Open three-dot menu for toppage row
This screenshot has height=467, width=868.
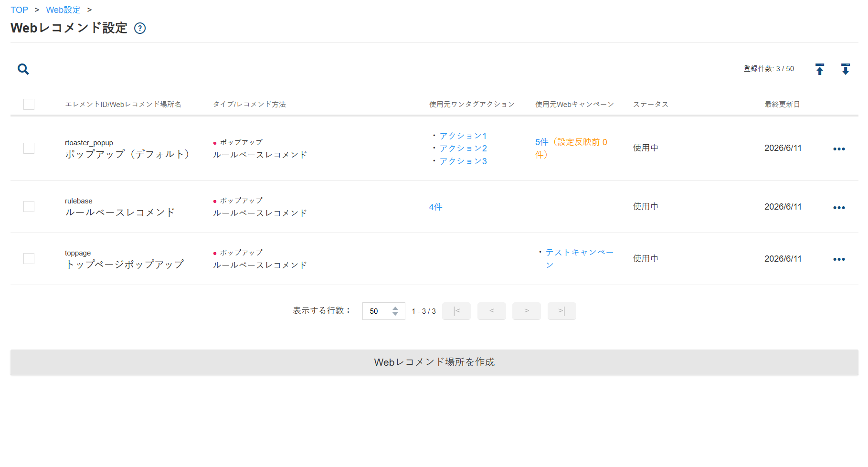point(839,259)
